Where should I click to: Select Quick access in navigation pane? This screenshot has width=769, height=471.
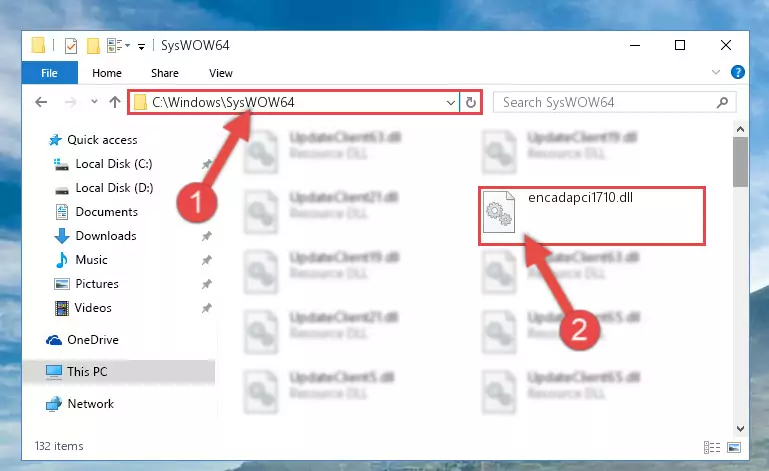(102, 140)
